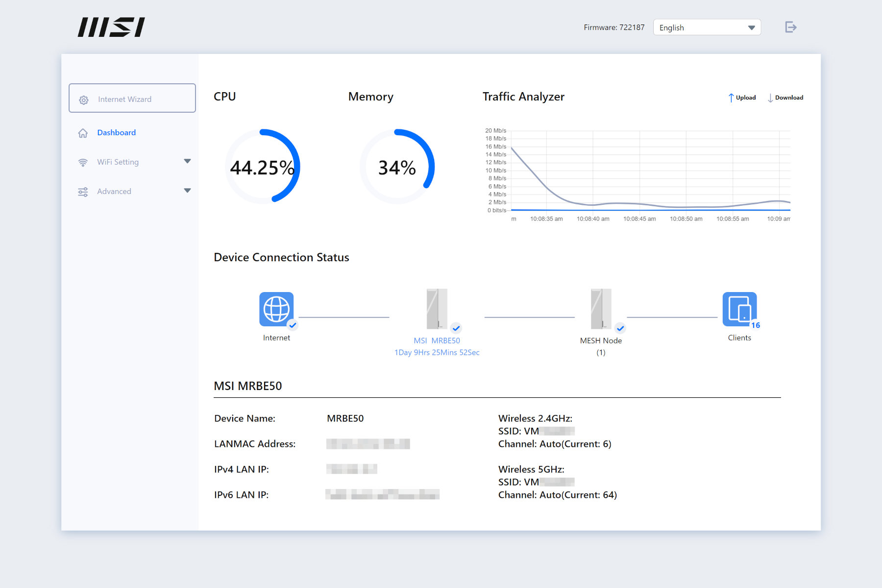Click the Channel: Auto(Current: 6) text
The width and height of the screenshot is (882, 588).
(x=555, y=444)
